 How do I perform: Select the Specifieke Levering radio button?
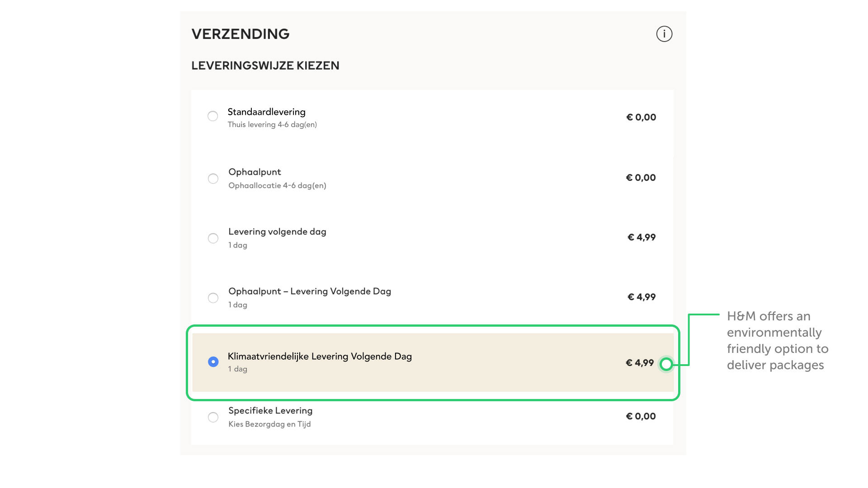coord(213,417)
